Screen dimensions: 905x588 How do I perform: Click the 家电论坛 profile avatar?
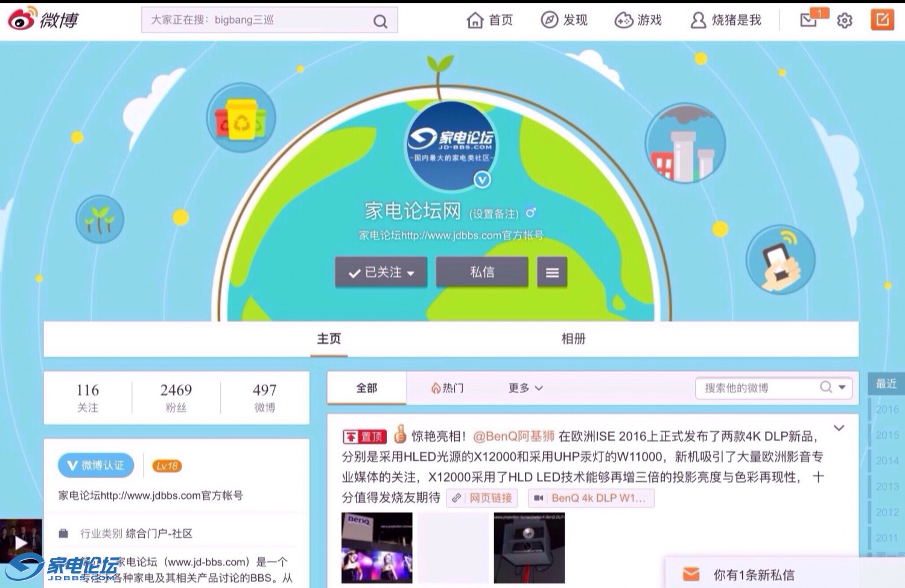451,147
